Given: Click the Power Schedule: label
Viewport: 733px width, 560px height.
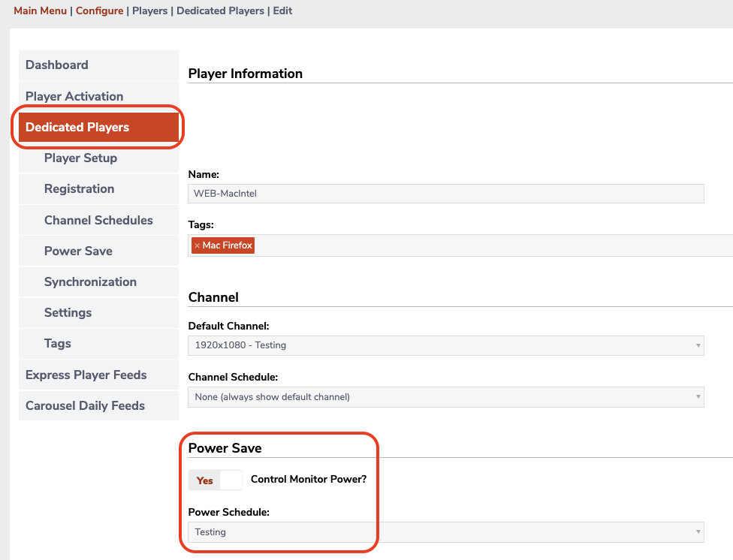Looking at the screenshot, I should pos(228,512).
